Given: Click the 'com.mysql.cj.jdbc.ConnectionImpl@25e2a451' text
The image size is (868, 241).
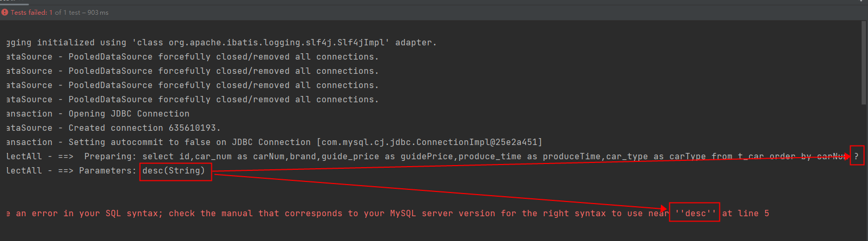Looking at the screenshot, I should coord(430,142).
